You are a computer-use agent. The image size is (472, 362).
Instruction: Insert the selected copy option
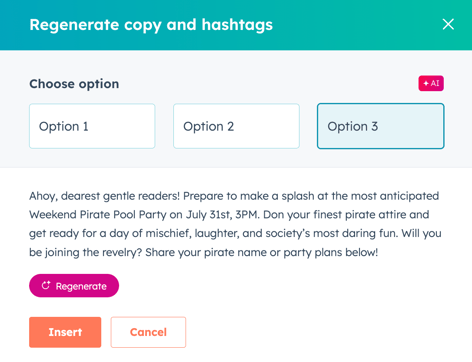[x=65, y=332]
